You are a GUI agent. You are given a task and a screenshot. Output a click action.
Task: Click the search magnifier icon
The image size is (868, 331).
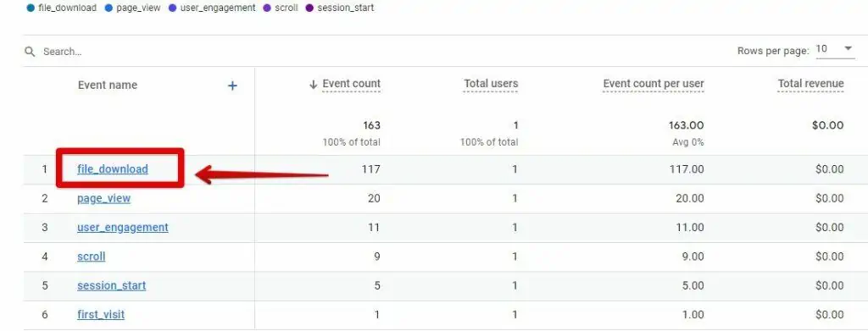click(30, 52)
